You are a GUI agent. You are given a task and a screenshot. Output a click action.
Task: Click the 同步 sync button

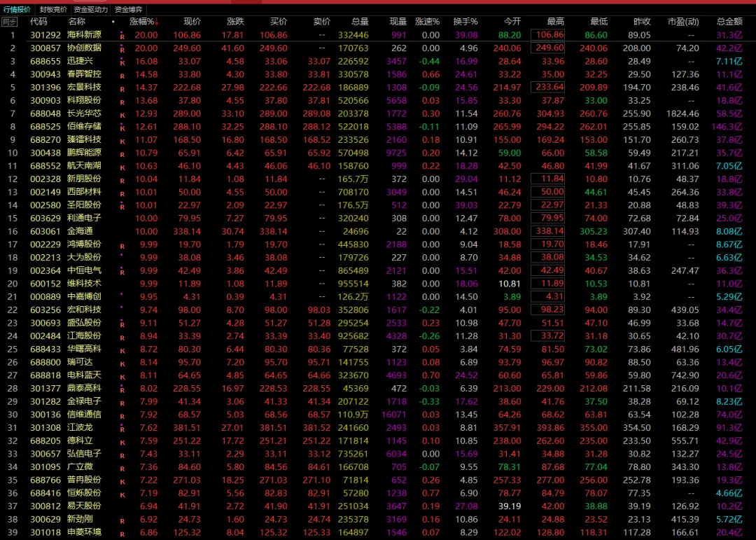point(9,22)
